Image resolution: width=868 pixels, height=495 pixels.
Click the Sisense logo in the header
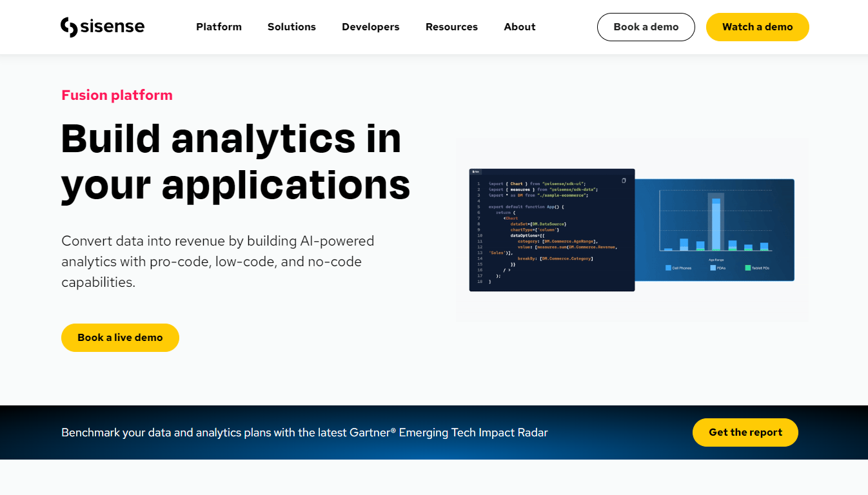[x=103, y=27]
